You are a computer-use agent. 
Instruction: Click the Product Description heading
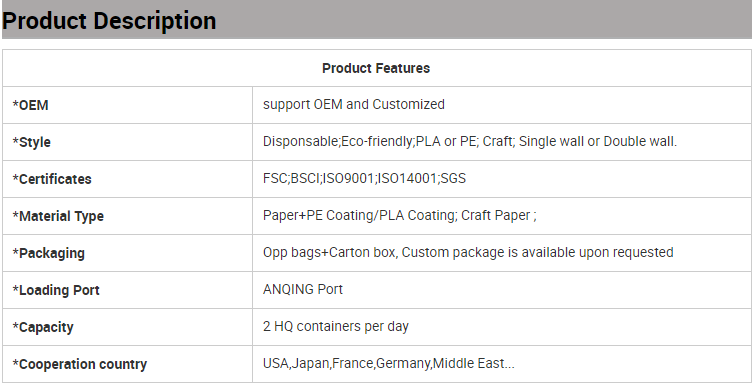109,21
